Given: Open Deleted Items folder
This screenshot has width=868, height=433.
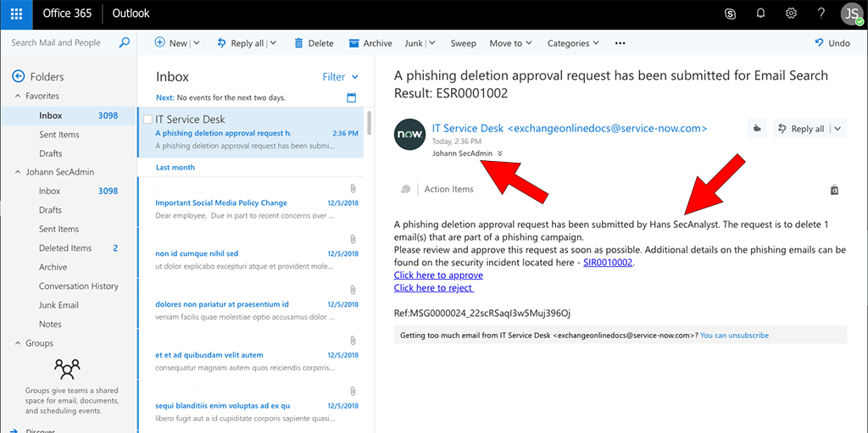Looking at the screenshot, I should tap(67, 248).
